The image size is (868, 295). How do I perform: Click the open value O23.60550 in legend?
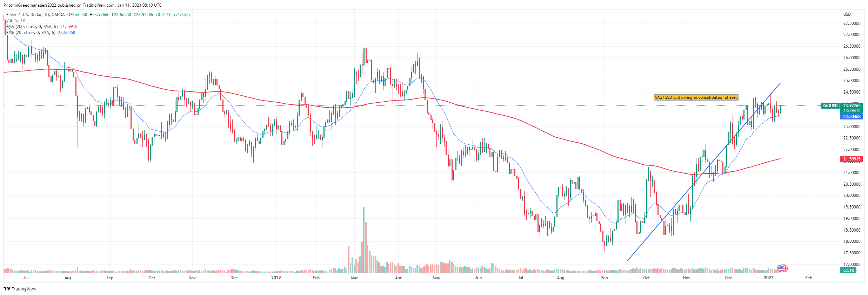[77, 15]
